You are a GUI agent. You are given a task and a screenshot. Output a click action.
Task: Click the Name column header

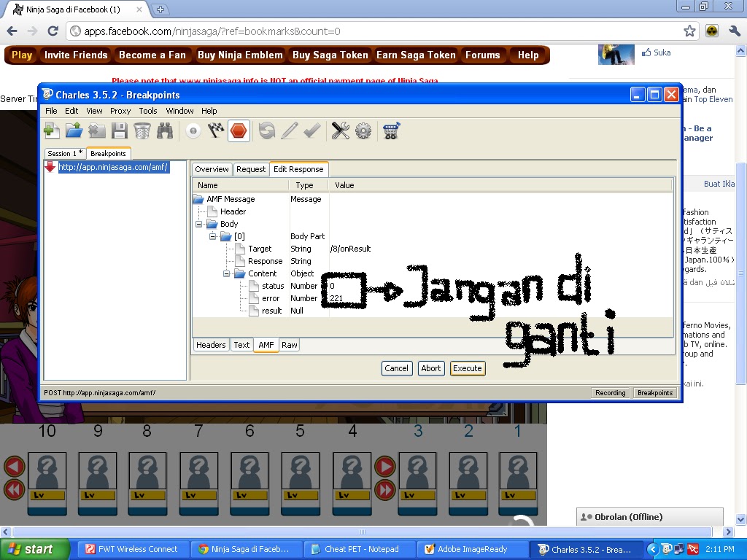click(x=241, y=185)
